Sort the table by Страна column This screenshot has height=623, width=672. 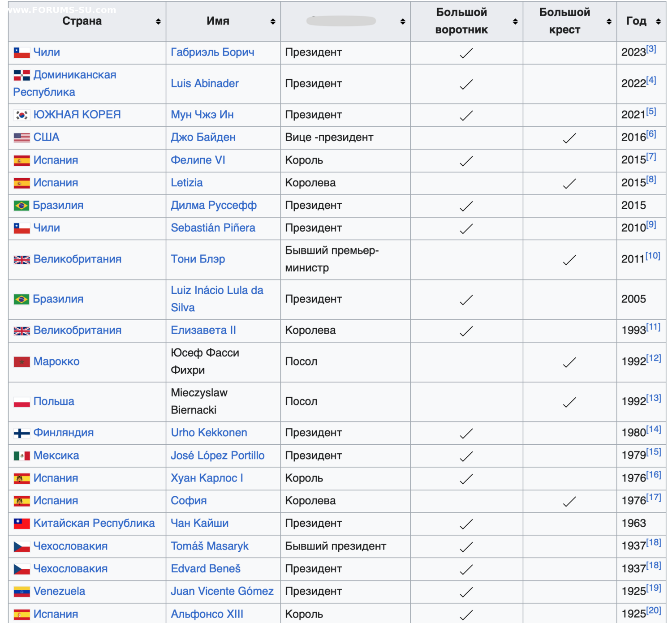(x=158, y=21)
